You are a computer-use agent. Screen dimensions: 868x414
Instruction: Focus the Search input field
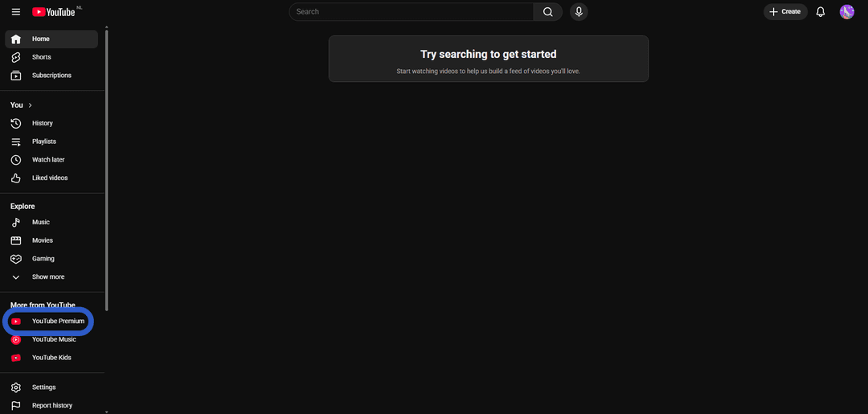411,11
